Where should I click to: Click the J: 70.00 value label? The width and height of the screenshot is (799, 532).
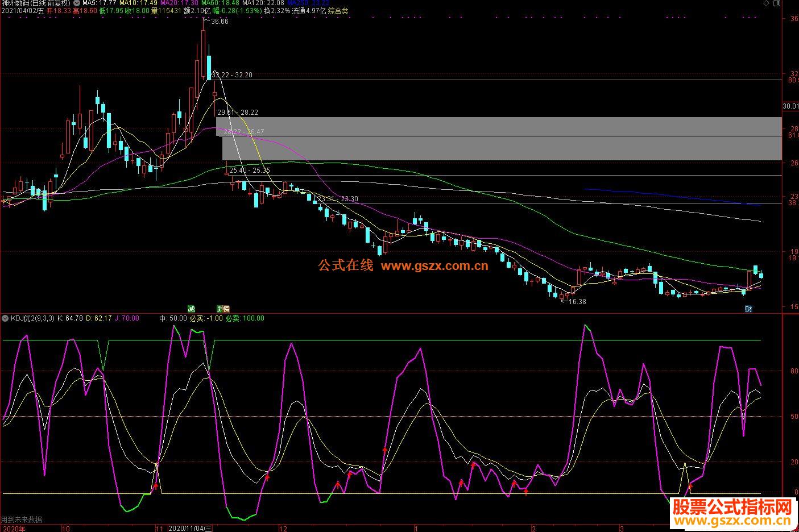coord(127,318)
